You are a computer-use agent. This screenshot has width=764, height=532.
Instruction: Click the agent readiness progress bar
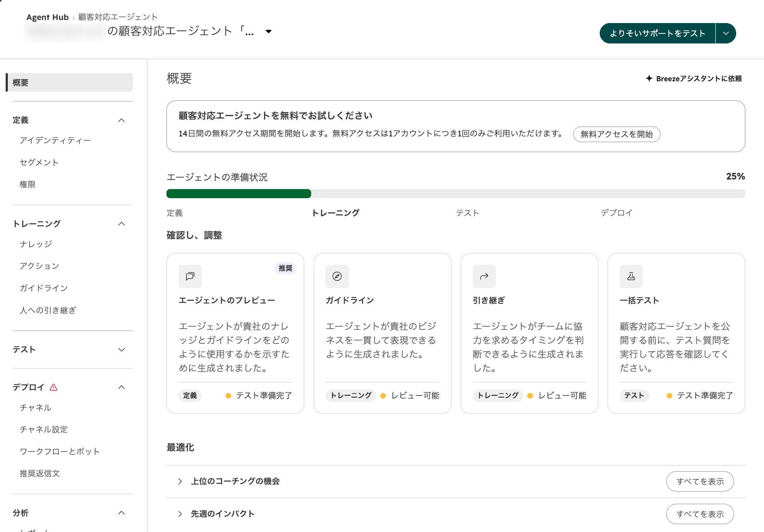coord(456,194)
